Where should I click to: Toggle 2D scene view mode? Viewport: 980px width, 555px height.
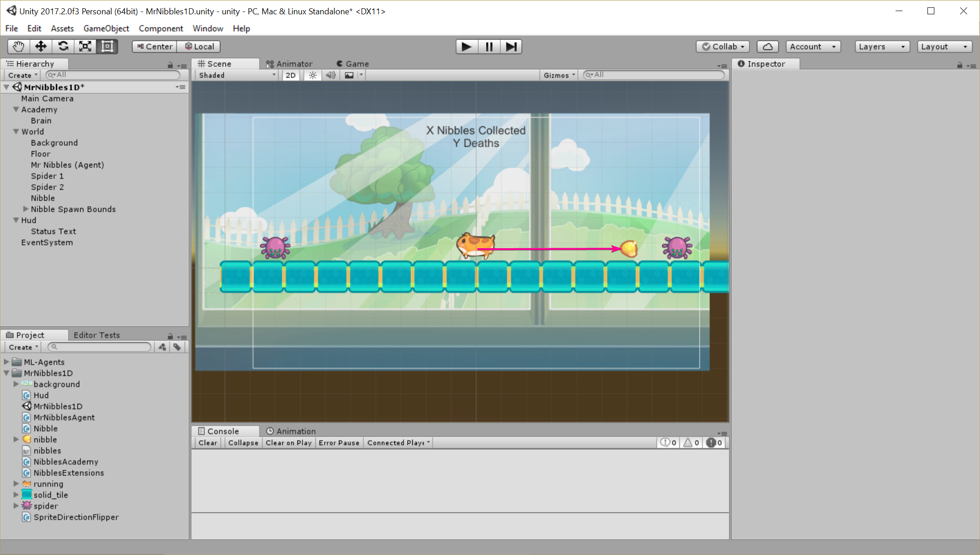(291, 75)
